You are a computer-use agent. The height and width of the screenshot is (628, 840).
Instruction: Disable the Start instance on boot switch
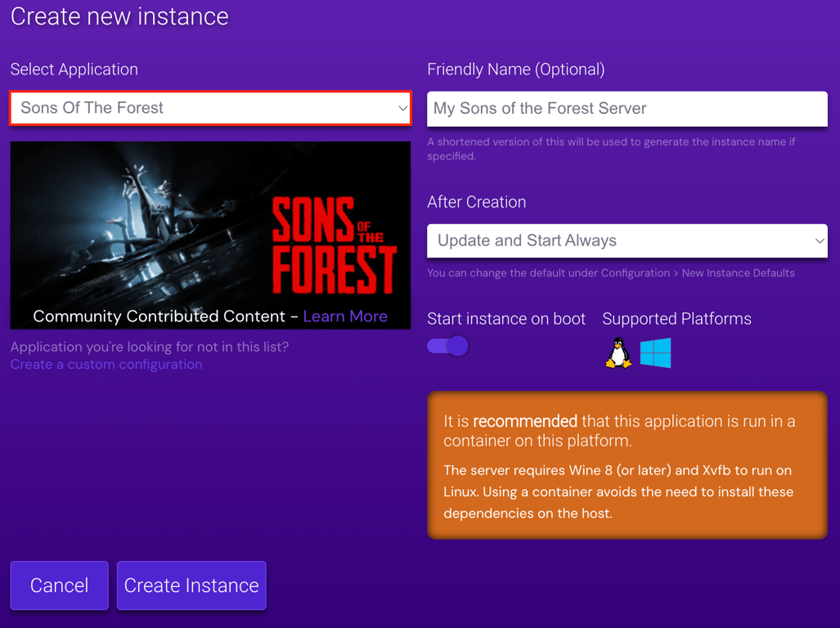[x=447, y=346]
